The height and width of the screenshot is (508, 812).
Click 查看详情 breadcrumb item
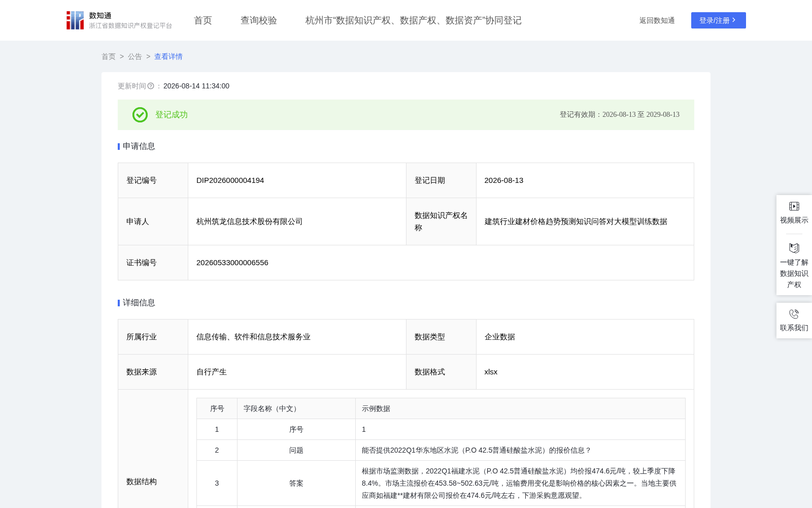168,56
